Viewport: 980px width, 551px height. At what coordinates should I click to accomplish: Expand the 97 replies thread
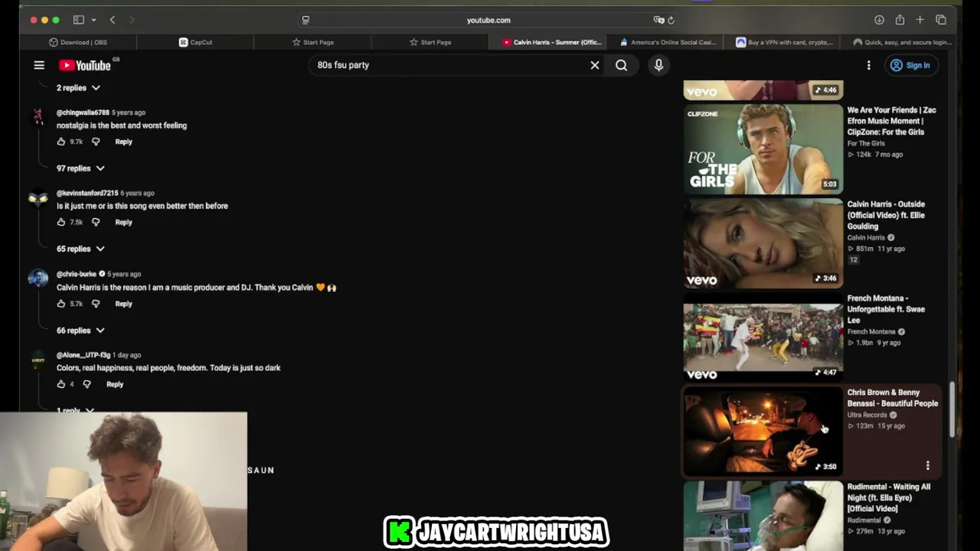[x=80, y=168]
